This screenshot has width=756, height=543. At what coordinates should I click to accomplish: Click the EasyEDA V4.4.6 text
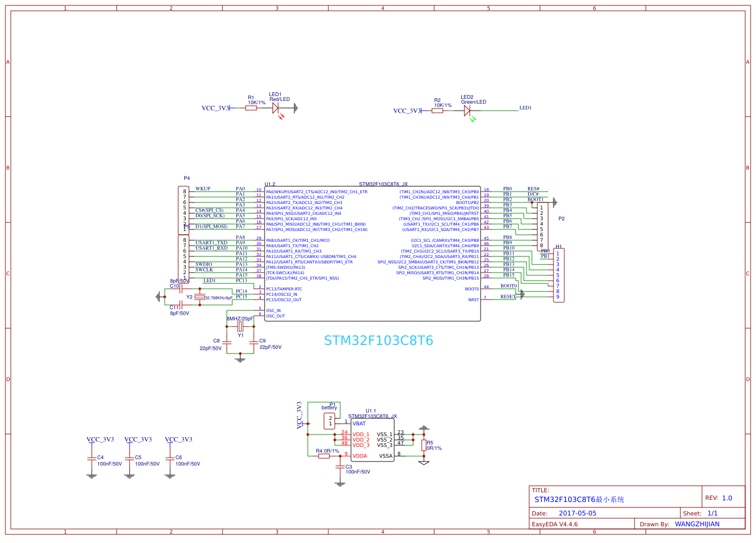click(555, 524)
